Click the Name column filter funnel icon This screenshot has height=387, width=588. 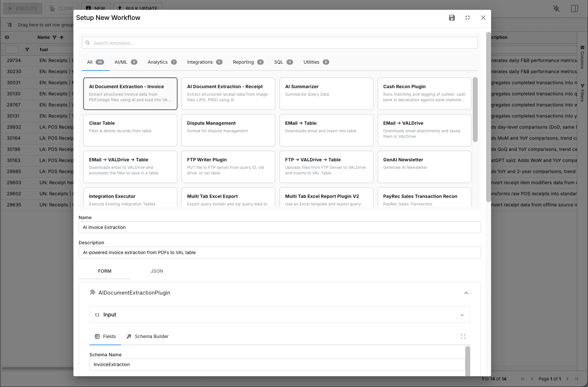point(54,38)
